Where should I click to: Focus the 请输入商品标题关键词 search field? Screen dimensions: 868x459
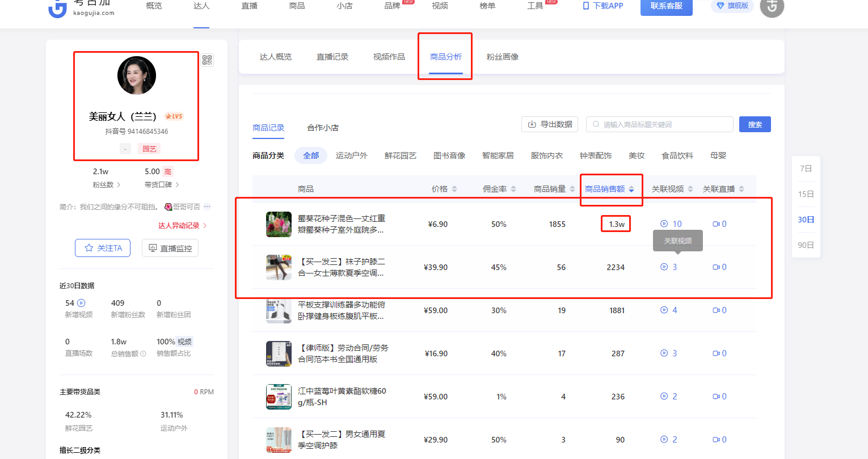pyautogui.click(x=659, y=124)
